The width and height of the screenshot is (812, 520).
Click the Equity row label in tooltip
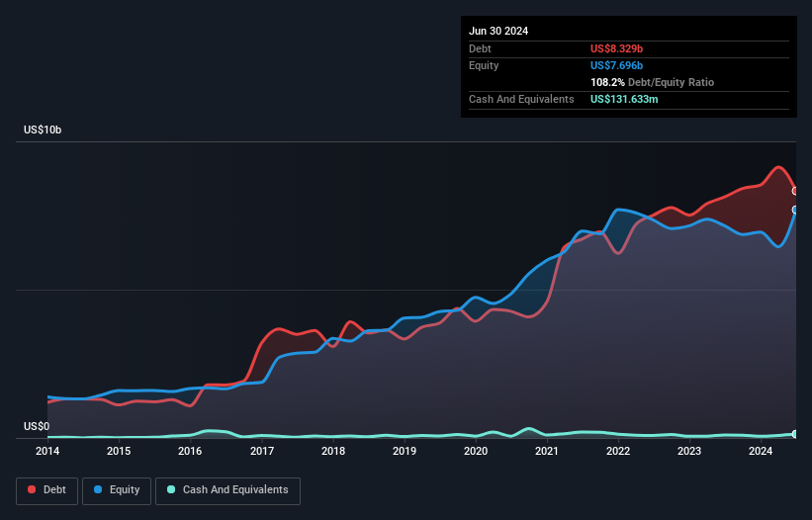[484, 65]
